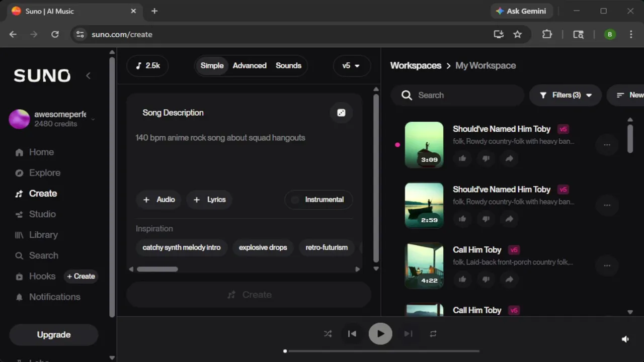Click the dice randomize description icon
This screenshot has width=644, height=362.
click(x=341, y=113)
